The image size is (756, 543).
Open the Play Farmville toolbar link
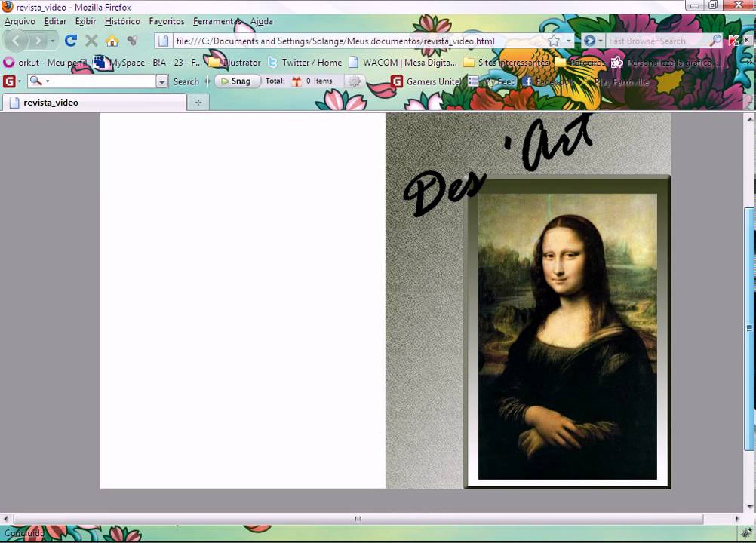(x=616, y=81)
